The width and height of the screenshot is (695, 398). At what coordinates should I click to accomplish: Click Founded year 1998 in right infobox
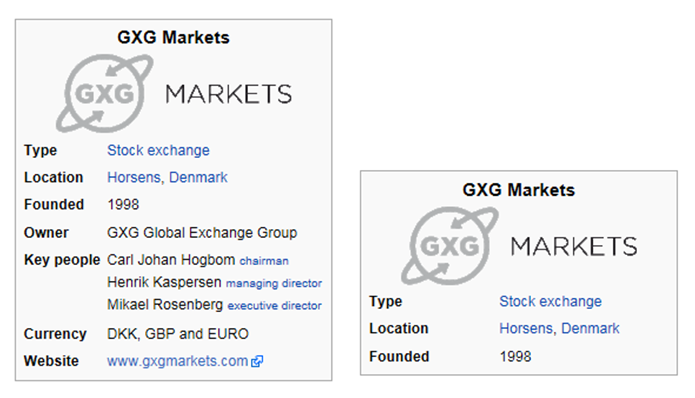(x=515, y=356)
